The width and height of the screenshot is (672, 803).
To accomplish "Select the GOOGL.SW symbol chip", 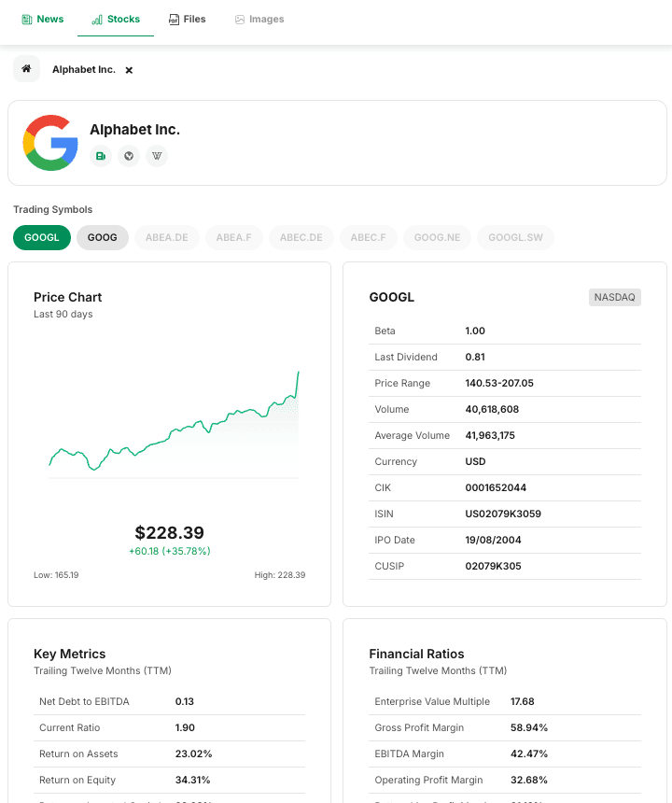I will click(516, 237).
